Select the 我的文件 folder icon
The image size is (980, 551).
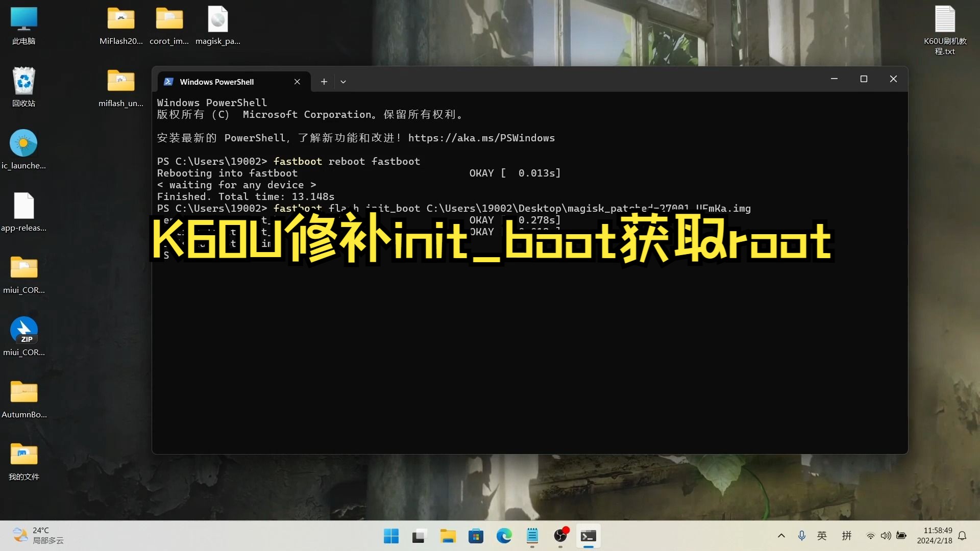(x=23, y=461)
